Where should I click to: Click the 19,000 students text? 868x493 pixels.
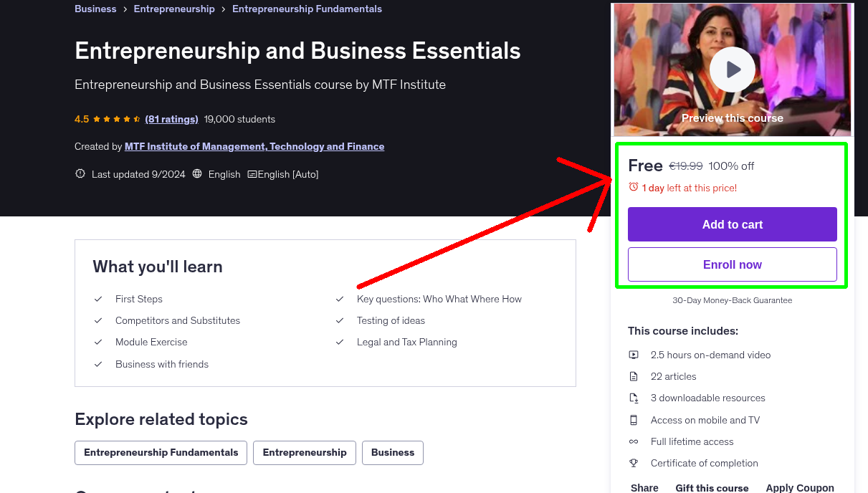[x=239, y=119]
